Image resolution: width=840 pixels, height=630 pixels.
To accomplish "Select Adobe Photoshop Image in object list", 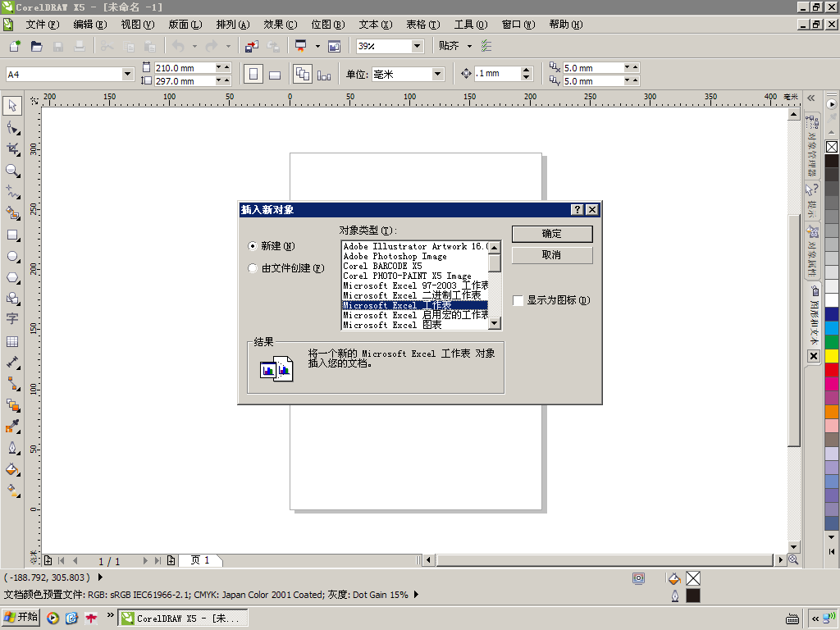I will [415, 257].
